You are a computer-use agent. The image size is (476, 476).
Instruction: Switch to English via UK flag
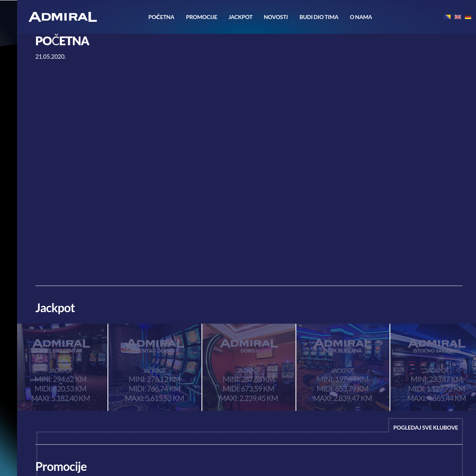point(458,17)
